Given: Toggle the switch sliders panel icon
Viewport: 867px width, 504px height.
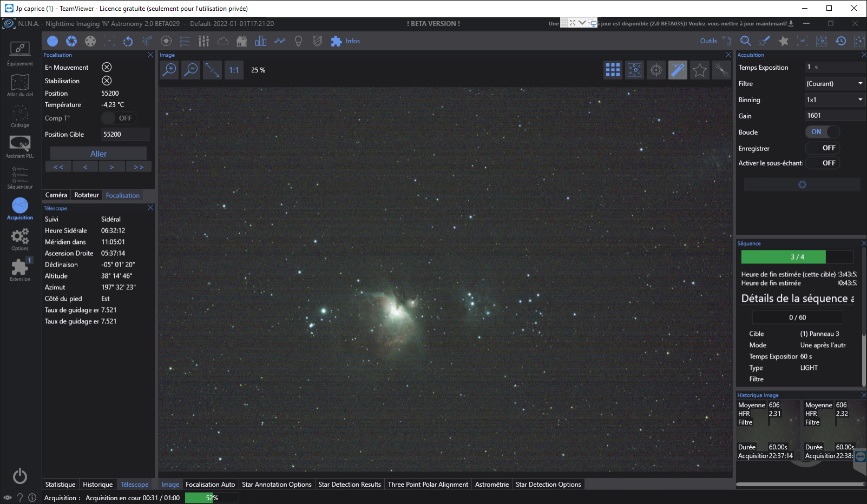Looking at the screenshot, I should click(x=203, y=41).
